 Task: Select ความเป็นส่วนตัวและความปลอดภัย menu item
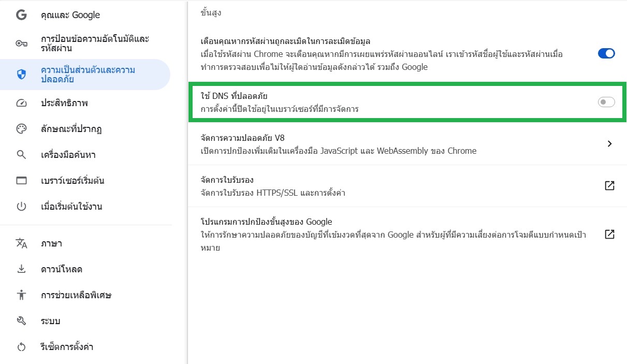85,75
